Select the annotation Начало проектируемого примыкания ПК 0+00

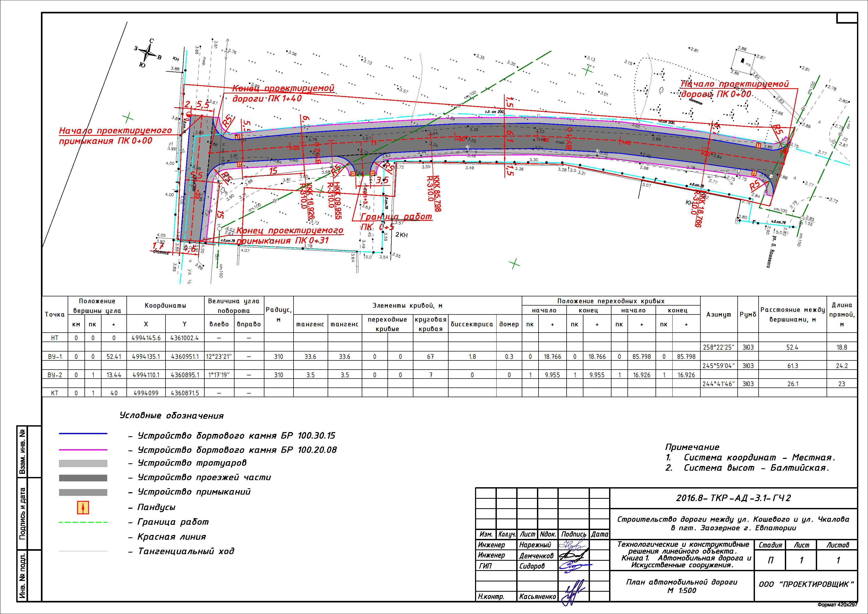pos(115,135)
